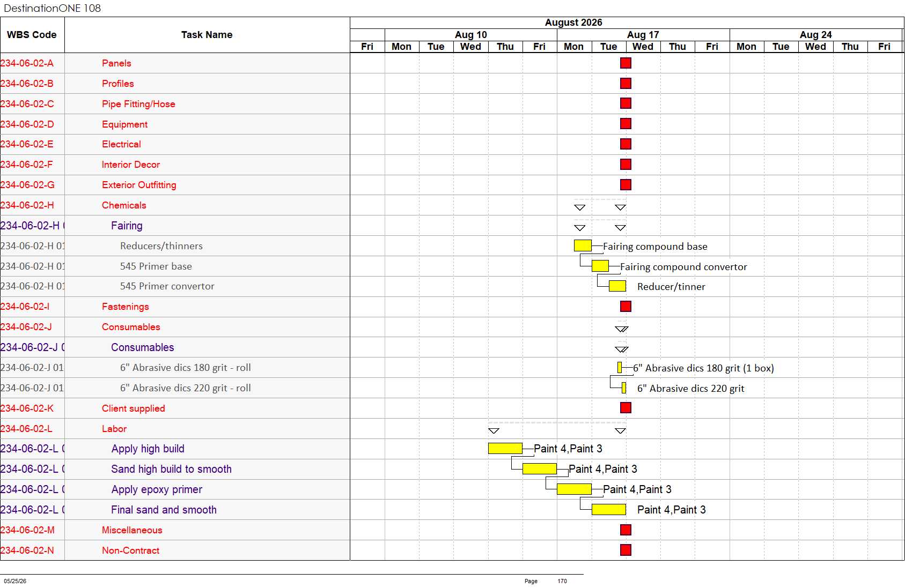Image resolution: width=905 pixels, height=588 pixels.
Task: Click the Electrical row milestone marker
Action: 626,144
